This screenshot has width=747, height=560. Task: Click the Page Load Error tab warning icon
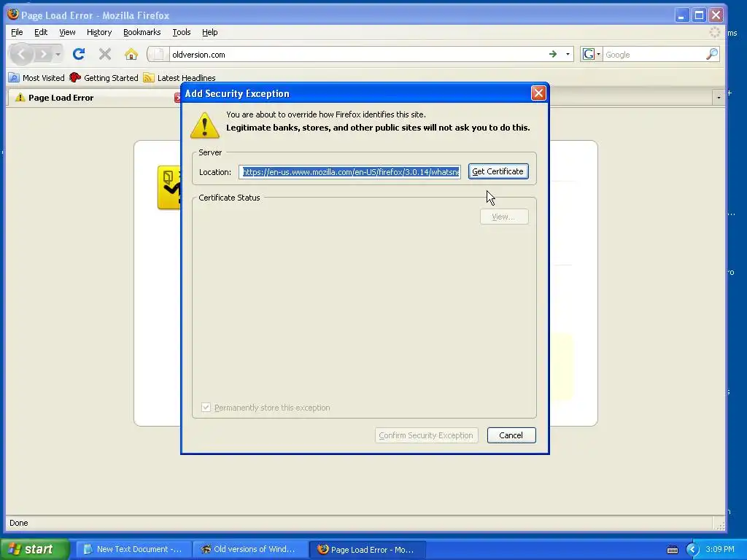click(x=20, y=98)
